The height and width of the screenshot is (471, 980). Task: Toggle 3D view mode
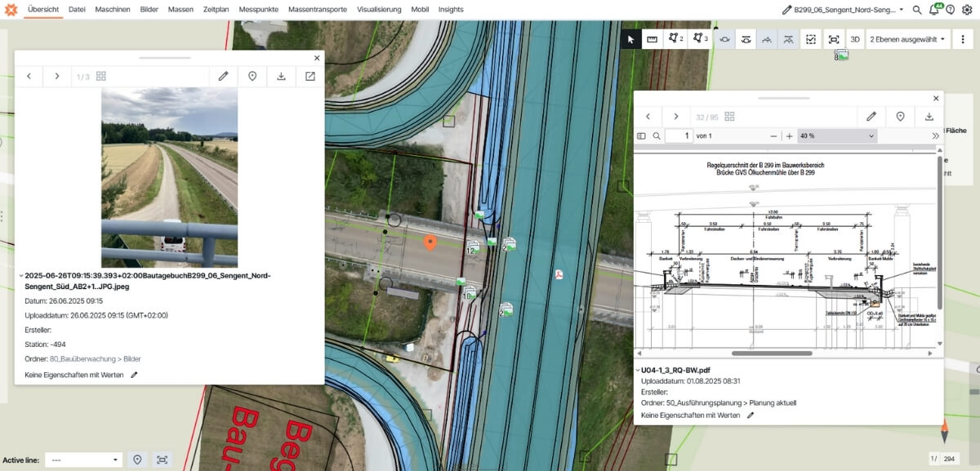(x=854, y=39)
